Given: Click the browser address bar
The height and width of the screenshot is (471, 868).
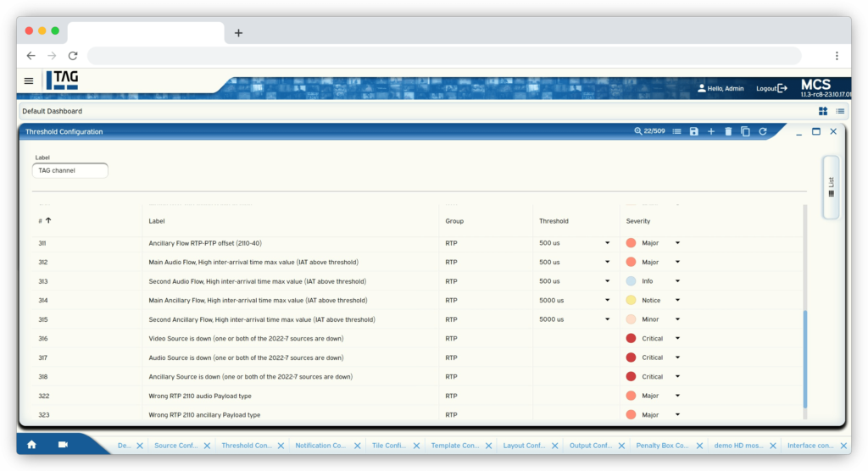Looking at the screenshot, I should (444, 55).
